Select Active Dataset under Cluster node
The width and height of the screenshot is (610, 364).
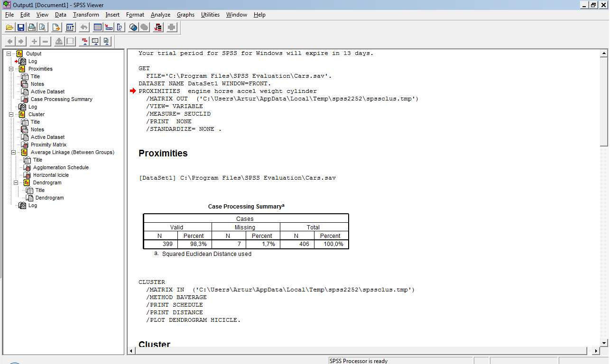pos(47,137)
